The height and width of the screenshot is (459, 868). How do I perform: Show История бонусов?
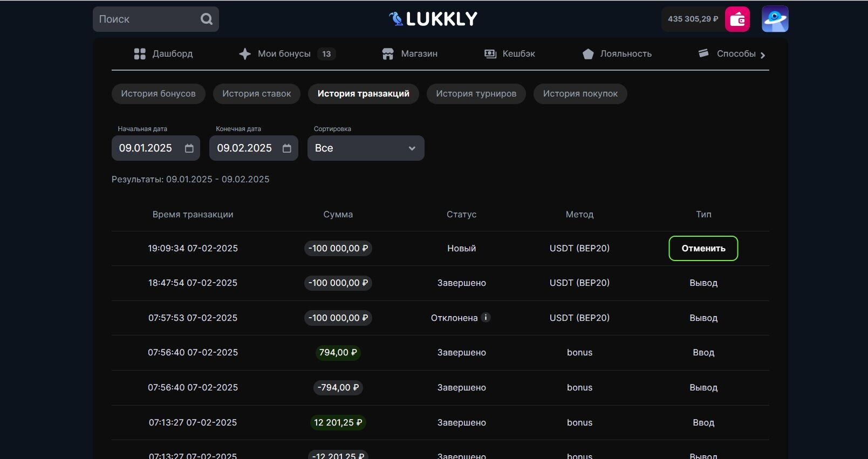158,94
